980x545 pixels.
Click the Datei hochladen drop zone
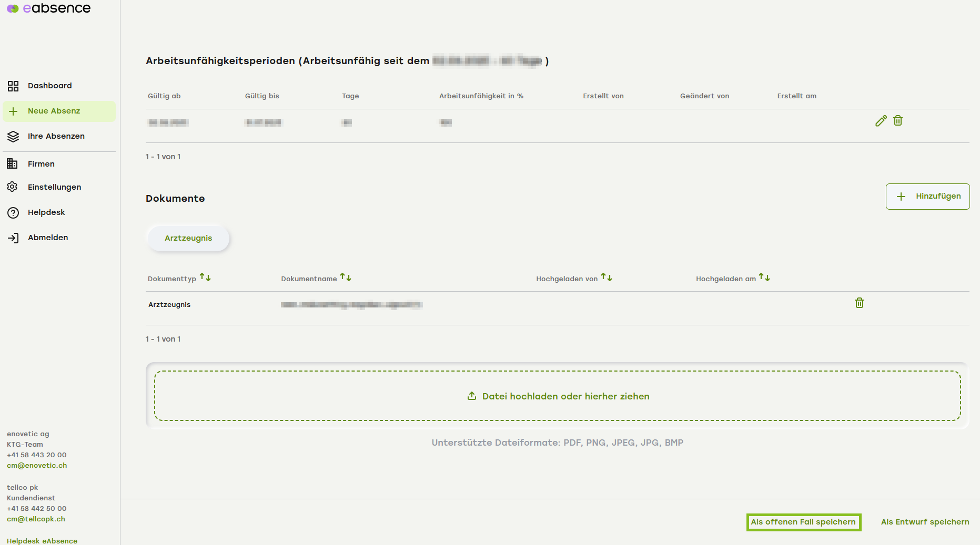click(x=558, y=396)
